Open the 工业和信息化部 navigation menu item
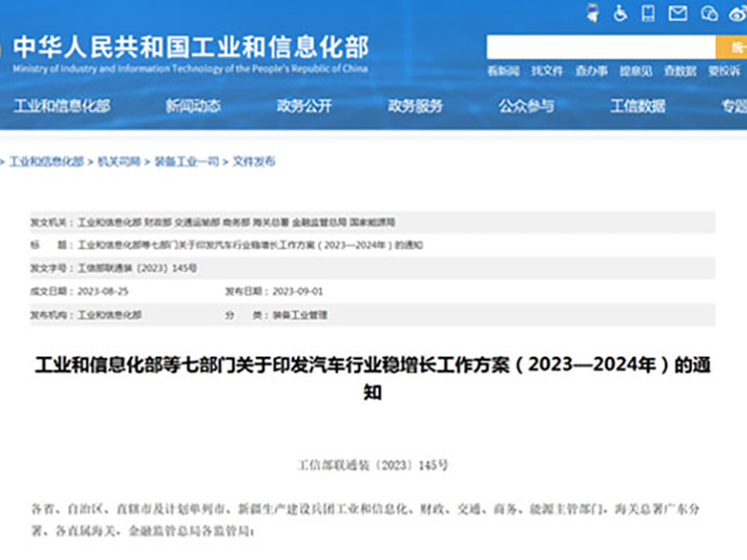747x560 pixels. tap(62, 105)
